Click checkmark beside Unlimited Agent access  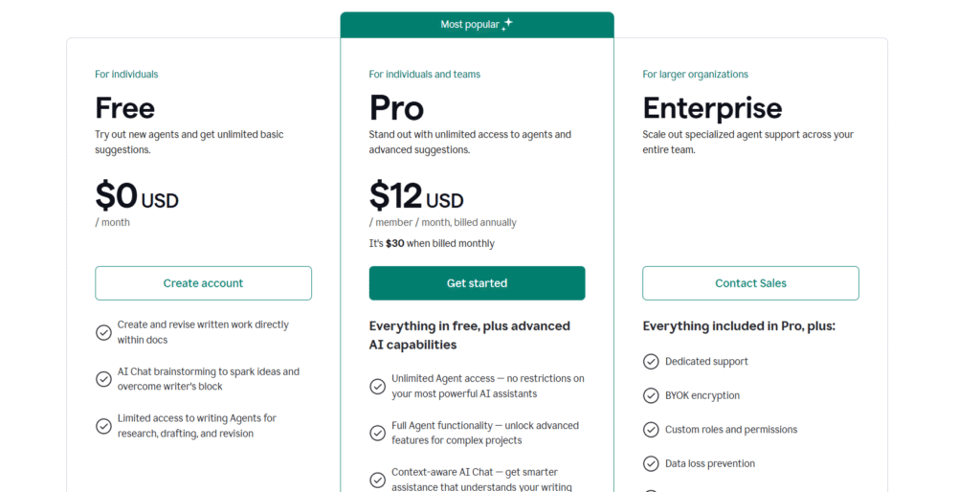tap(377, 387)
